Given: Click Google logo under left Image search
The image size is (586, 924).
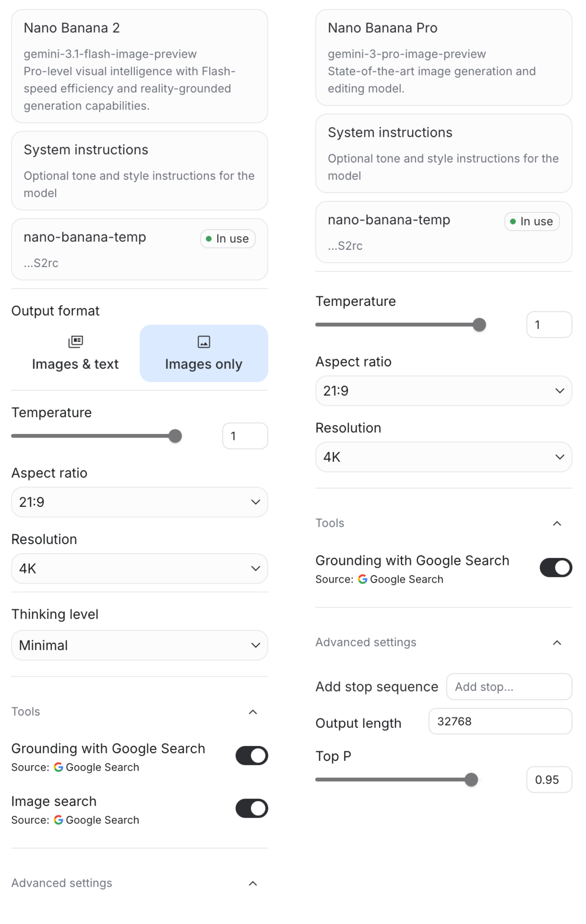Looking at the screenshot, I should pos(58,820).
